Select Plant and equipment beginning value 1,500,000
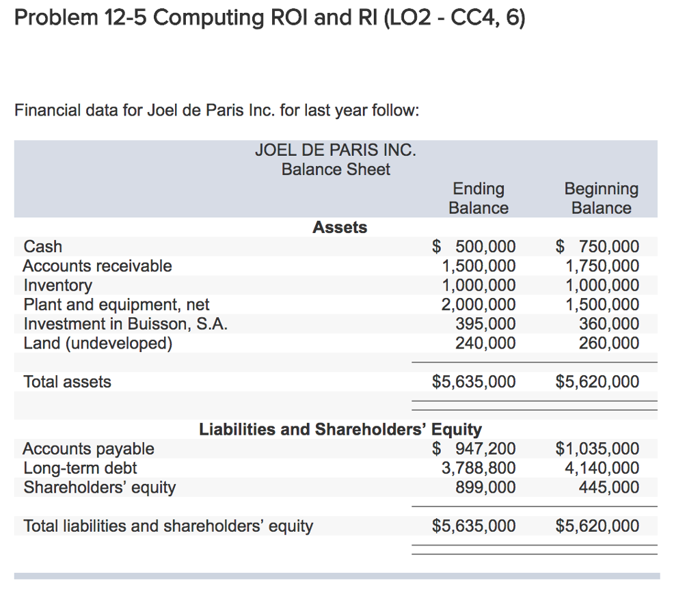700x596 pixels. 602,304
